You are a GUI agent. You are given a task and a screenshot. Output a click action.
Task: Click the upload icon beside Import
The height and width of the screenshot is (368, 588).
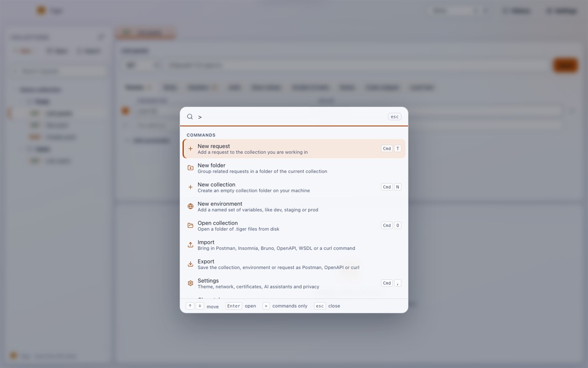tap(190, 245)
